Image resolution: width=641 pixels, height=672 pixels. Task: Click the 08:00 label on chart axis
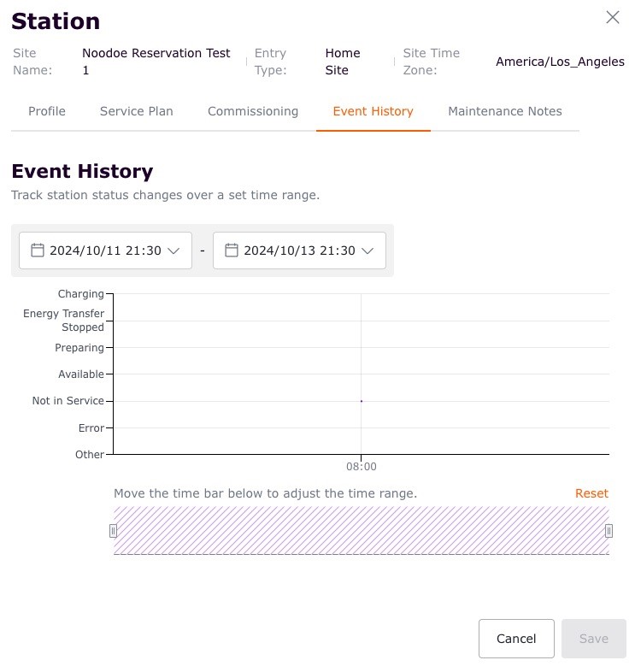click(x=361, y=467)
